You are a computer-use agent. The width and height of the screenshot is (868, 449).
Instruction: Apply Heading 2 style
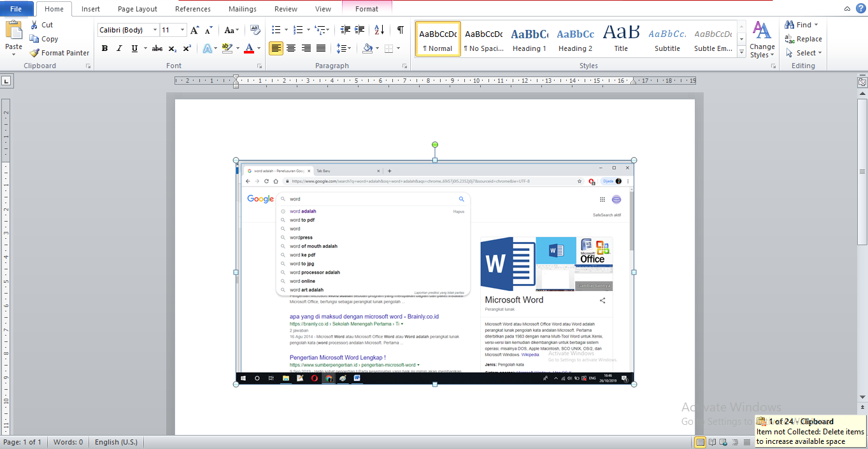[575, 39]
